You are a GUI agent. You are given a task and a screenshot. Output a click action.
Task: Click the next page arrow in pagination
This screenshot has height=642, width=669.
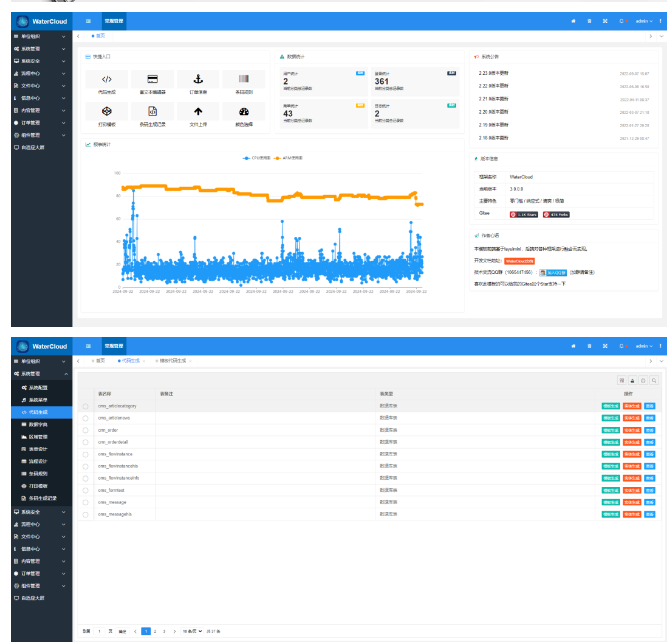[174, 631]
